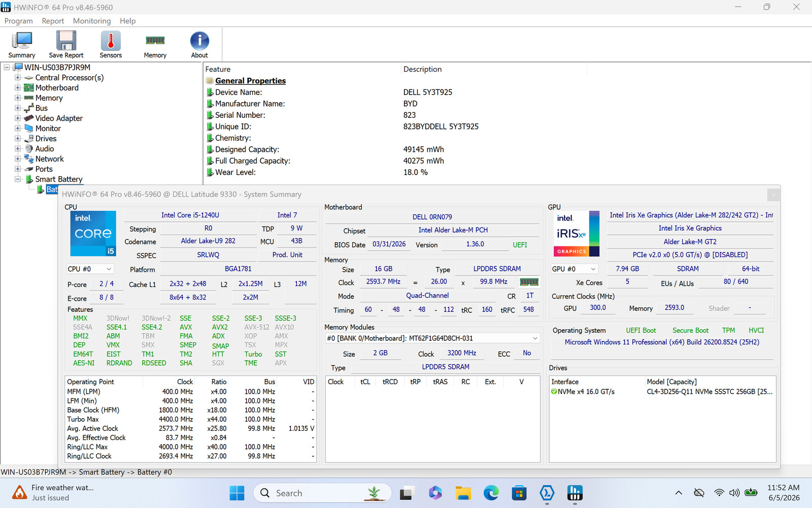Open the memory module selection dropdown

coord(432,338)
